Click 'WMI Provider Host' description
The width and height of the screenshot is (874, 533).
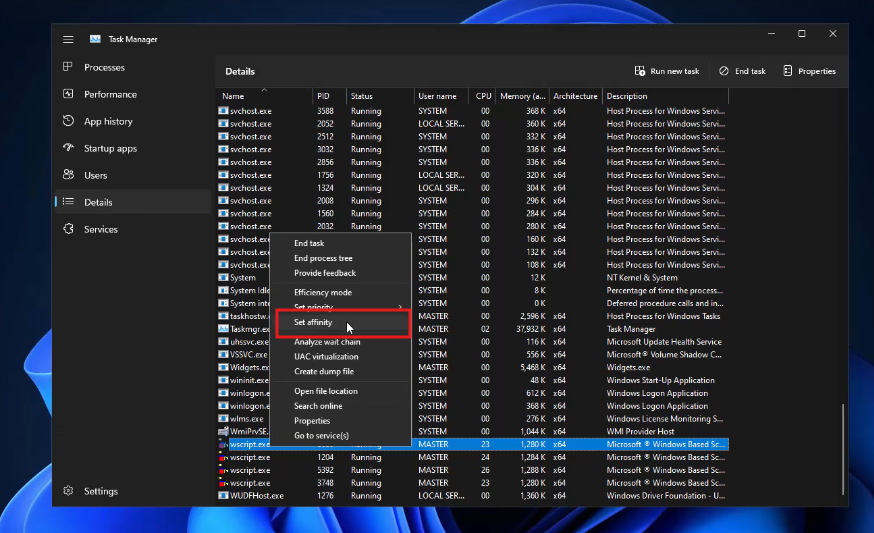pyautogui.click(x=640, y=432)
